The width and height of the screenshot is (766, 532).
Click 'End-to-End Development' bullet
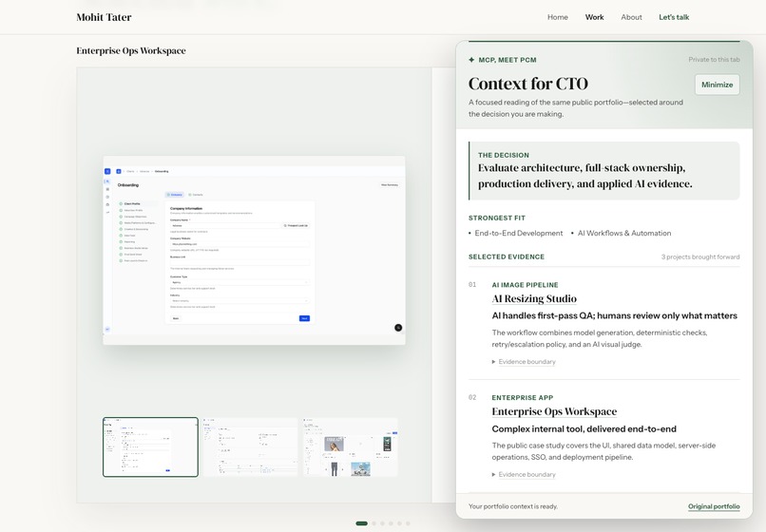(x=519, y=234)
